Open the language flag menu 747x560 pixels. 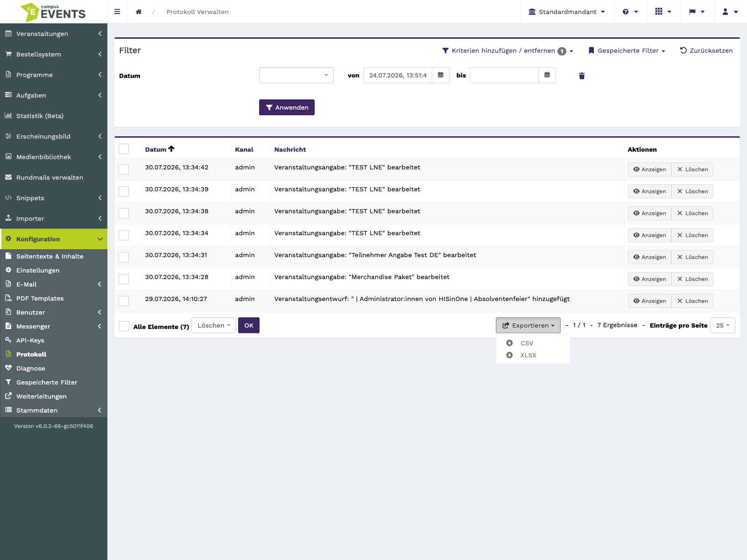click(x=697, y=12)
